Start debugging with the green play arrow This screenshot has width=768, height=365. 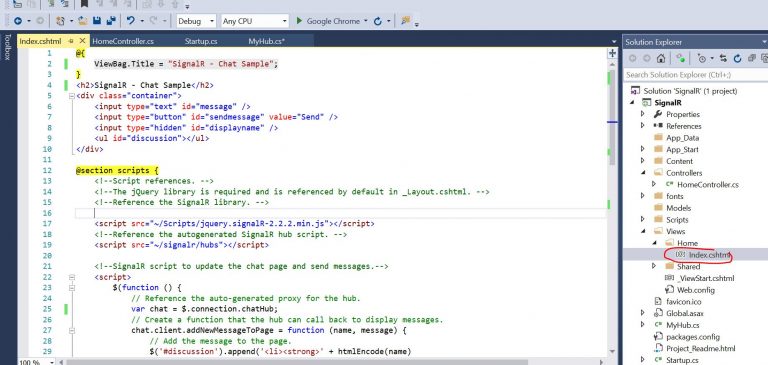tap(299, 21)
